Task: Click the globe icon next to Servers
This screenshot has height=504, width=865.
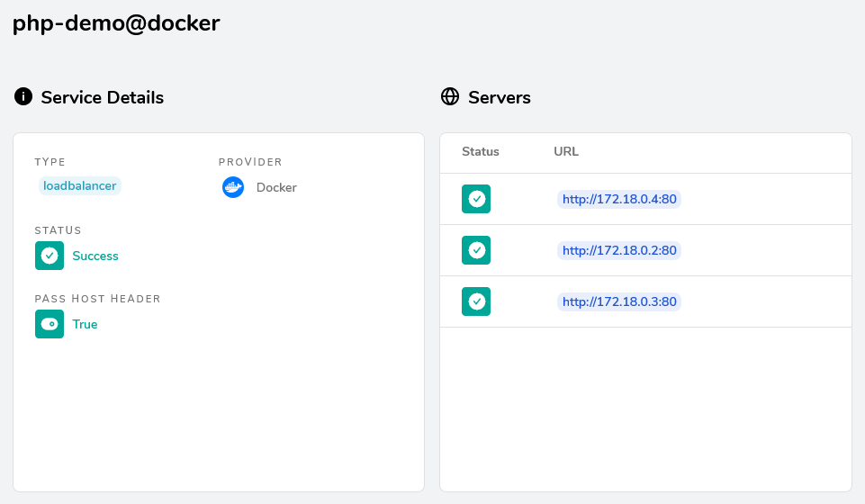Action: click(x=450, y=96)
